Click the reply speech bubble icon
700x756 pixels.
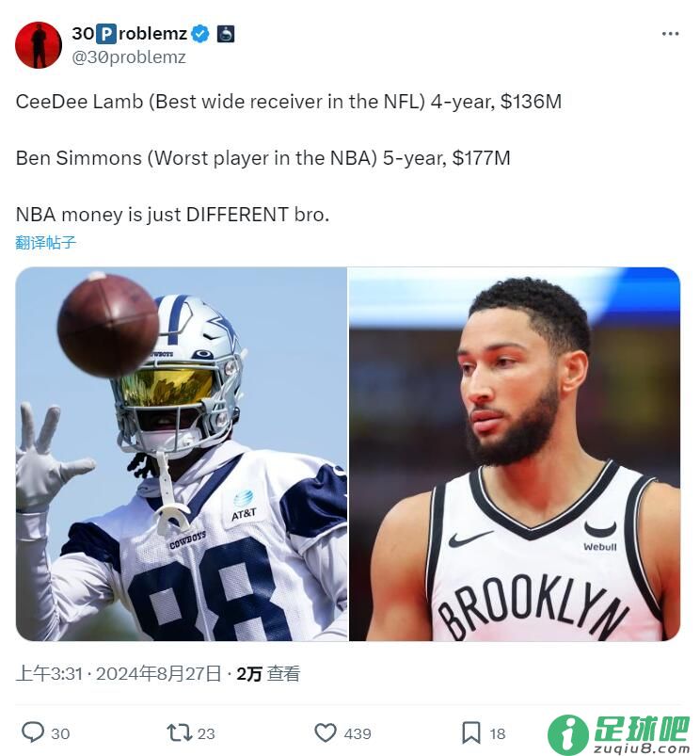coord(33,732)
